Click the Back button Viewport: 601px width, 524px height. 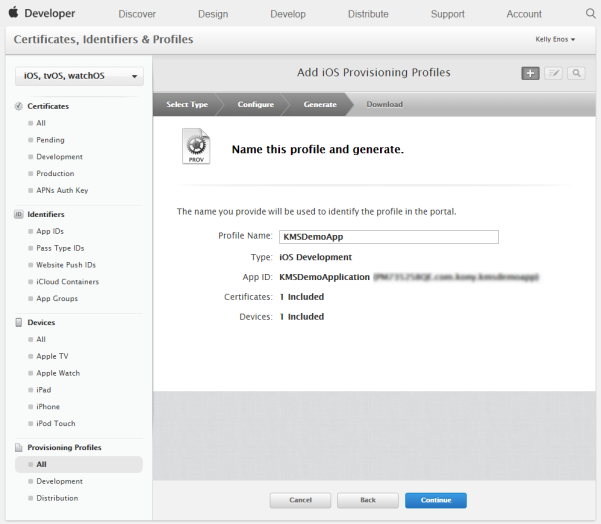click(368, 500)
